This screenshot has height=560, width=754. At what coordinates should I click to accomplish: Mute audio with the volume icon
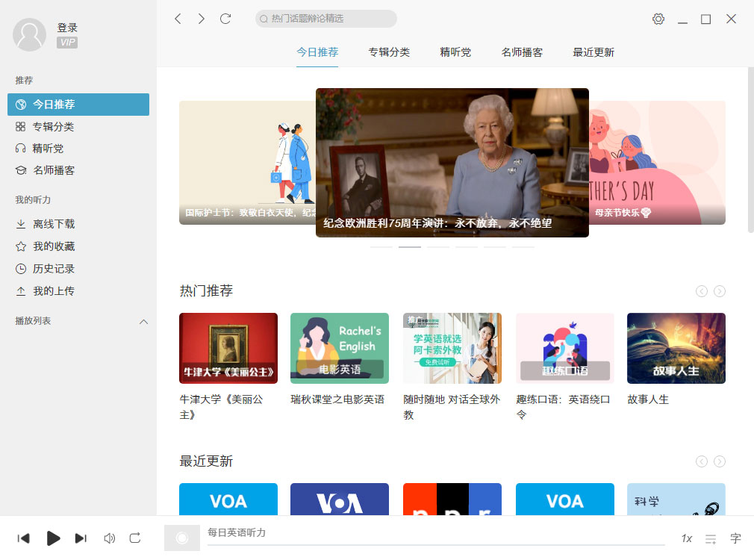click(x=108, y=538)
